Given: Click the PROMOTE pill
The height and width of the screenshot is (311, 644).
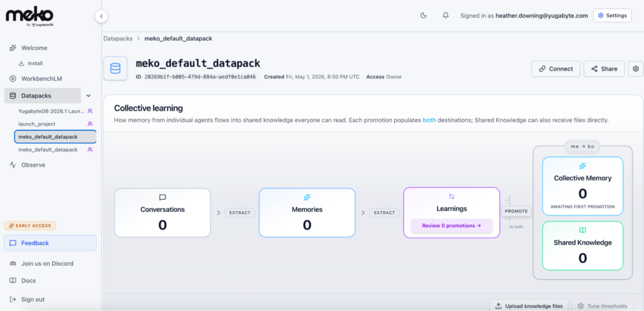Looking at the screenshot, I should click(516, 211).
